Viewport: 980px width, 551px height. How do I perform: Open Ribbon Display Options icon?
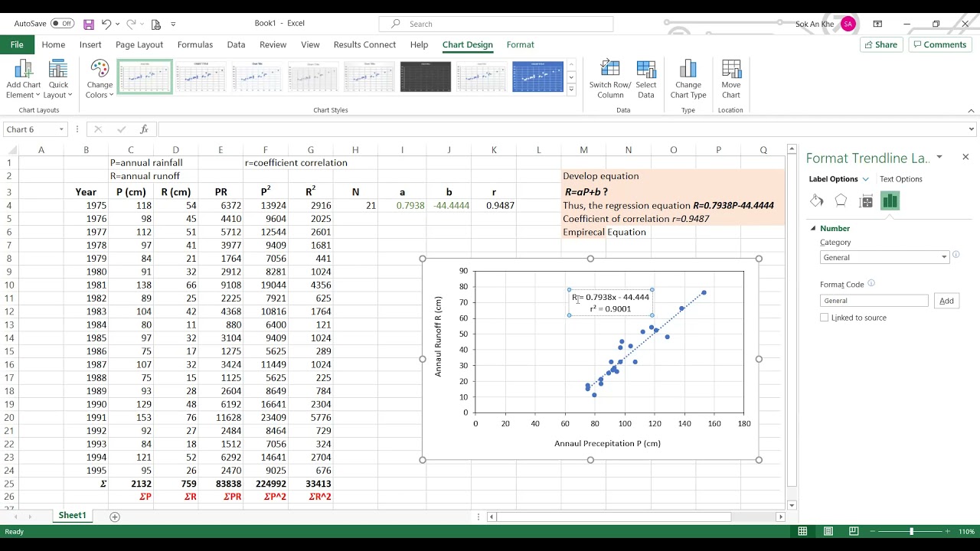point(877,24)
